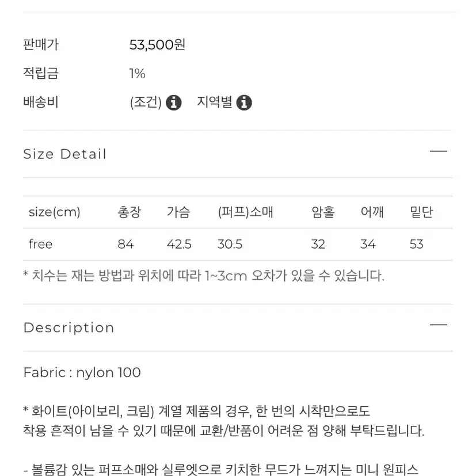Click the 가슴 column header
The width and height of the screenshot is (476, 476).
click(178, 212)
